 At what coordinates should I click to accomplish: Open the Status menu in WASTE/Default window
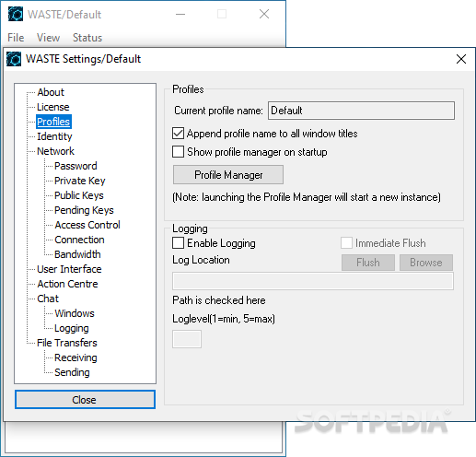point(87,38)
